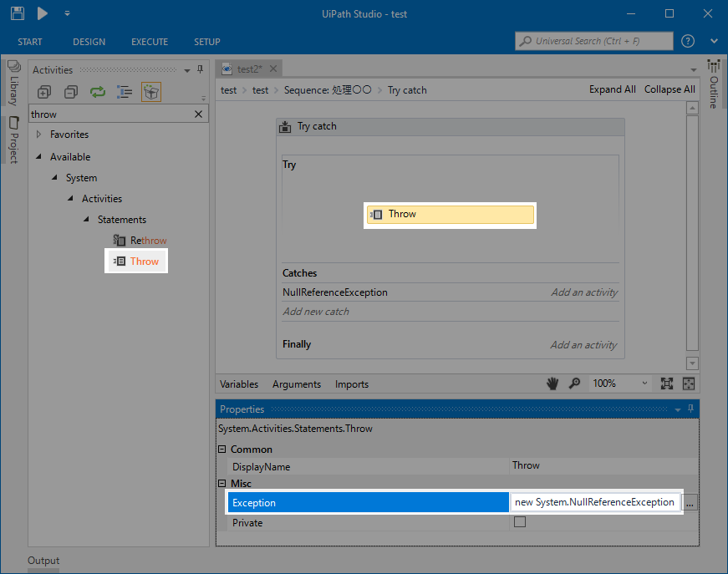This screenshot has height=574, width=728.
Task: Clear the activities search text
Action: point(198,114)
